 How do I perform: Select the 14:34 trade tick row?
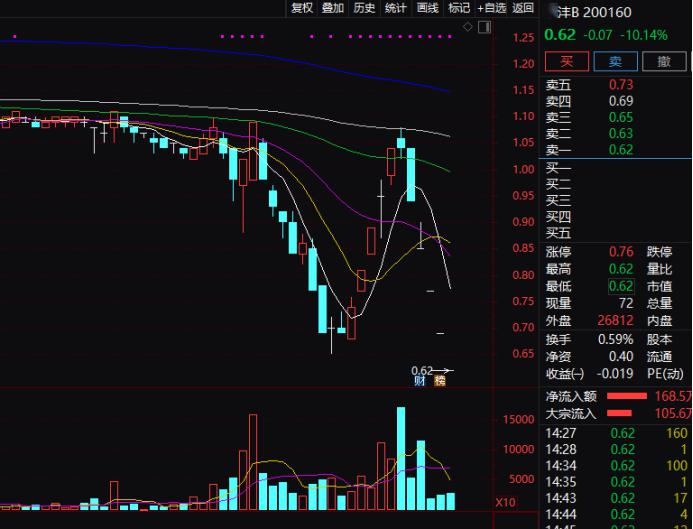(x=616, y=466)
